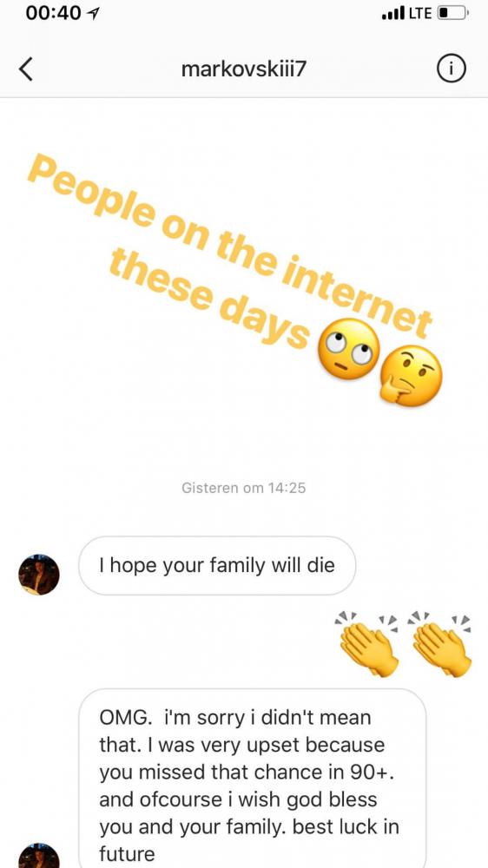Open markovskiii7 profile from header title
This screenshot has width=488, height=868.
(x=244, y=69)
